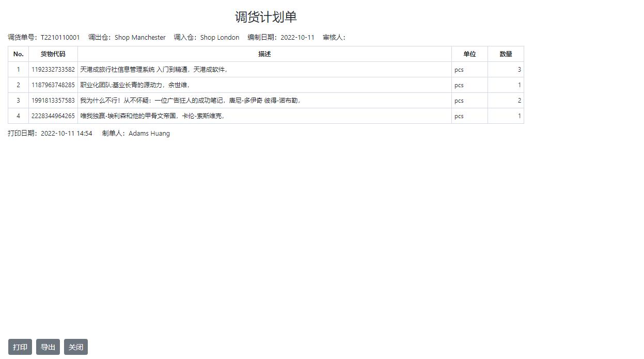644x359 pixels.
Task: Click the 关闭 close button
Action: [76, 347]
